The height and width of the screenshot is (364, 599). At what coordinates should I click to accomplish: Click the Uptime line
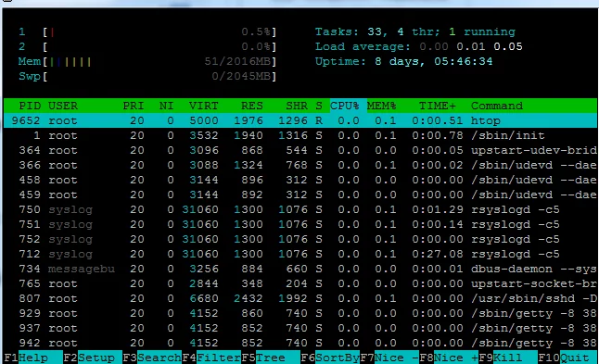coord(403,61)
